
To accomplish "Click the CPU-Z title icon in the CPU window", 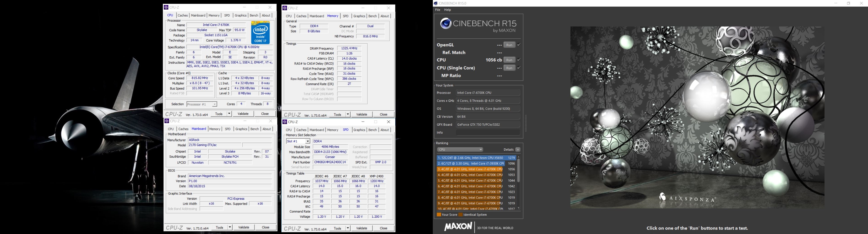I will pos(166,7).
